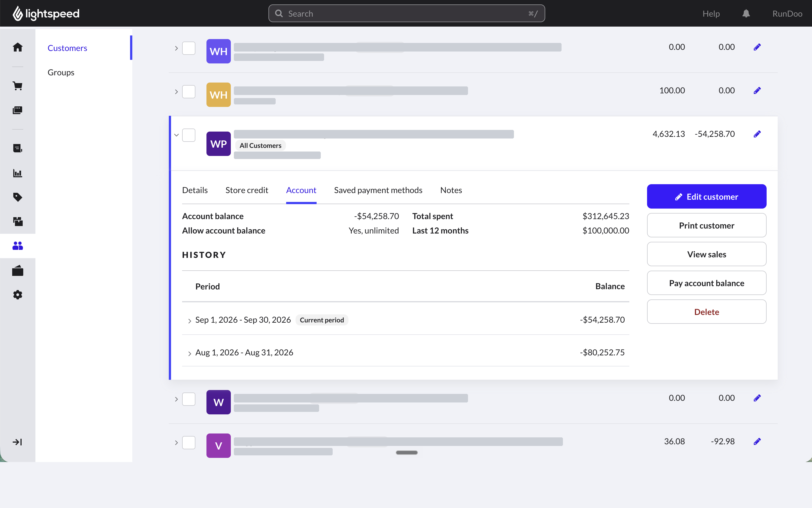Viewport: 812px width, 508px height.
Task: Focus the Search input field
Action: 407,14
